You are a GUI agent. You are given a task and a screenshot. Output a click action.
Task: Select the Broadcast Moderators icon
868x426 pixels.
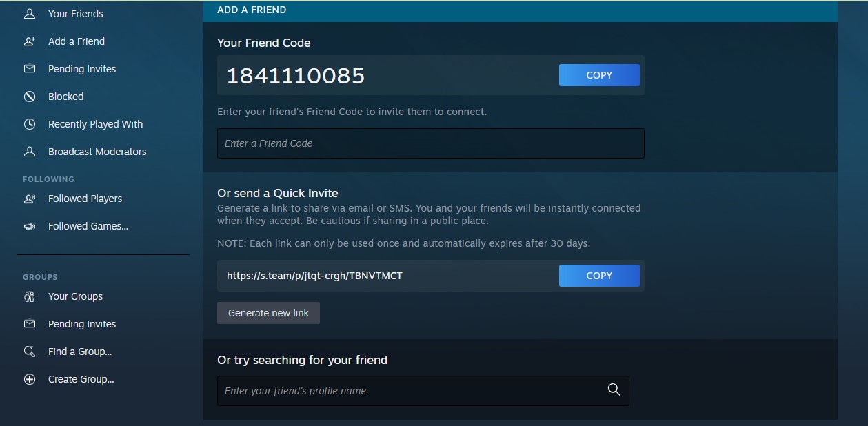(29, 152)
